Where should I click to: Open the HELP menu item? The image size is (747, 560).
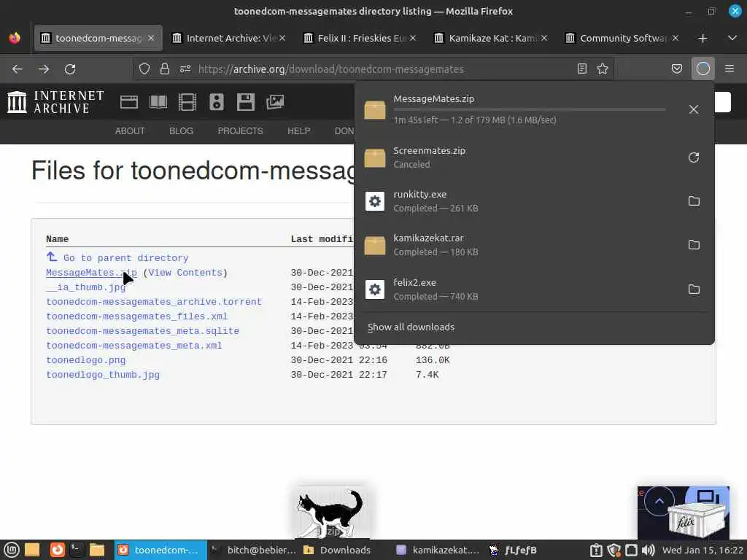click(298, 131)
